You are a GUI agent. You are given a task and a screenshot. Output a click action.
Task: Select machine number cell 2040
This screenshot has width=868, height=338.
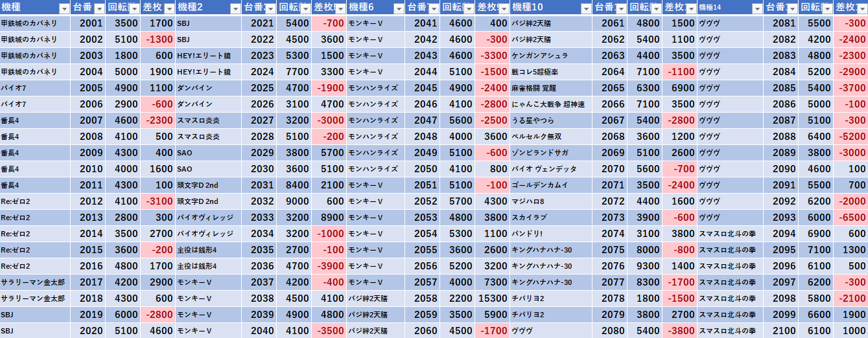click(x=259, y=331)
